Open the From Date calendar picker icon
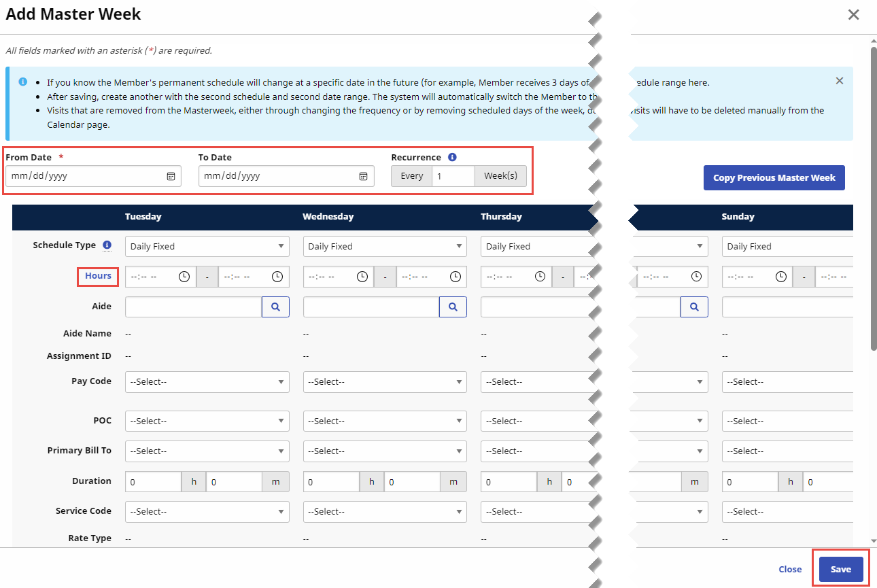Viewport: 877px width, 588px height. pyautogui.click(x=171, y=176)
